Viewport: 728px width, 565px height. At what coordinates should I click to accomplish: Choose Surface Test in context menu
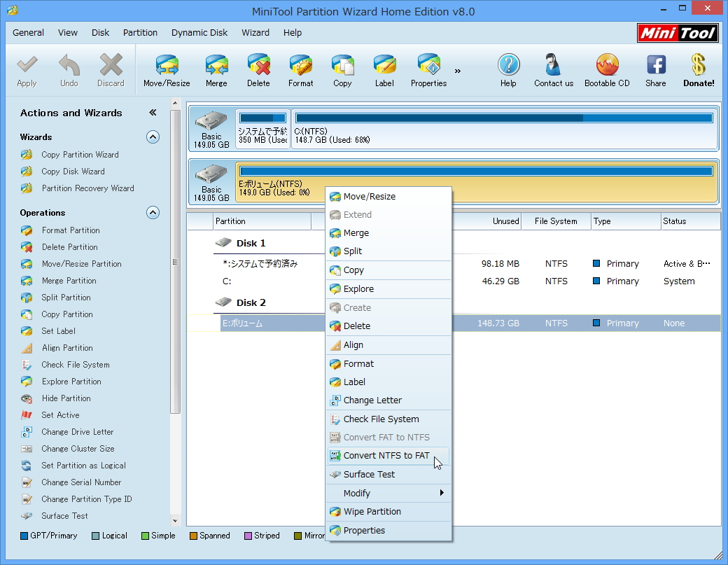tap(388, 475)
